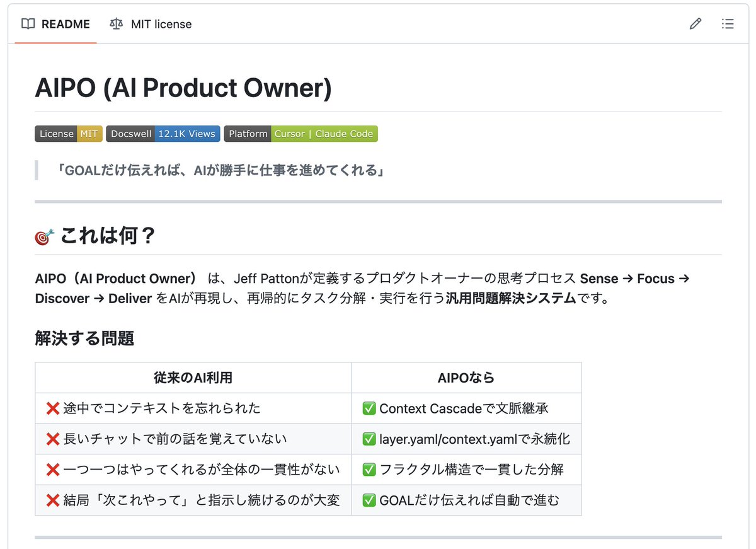Open the Docswell 12.1K Views badge
Viewport: 756px width, 549px height.
pos(163,134)
